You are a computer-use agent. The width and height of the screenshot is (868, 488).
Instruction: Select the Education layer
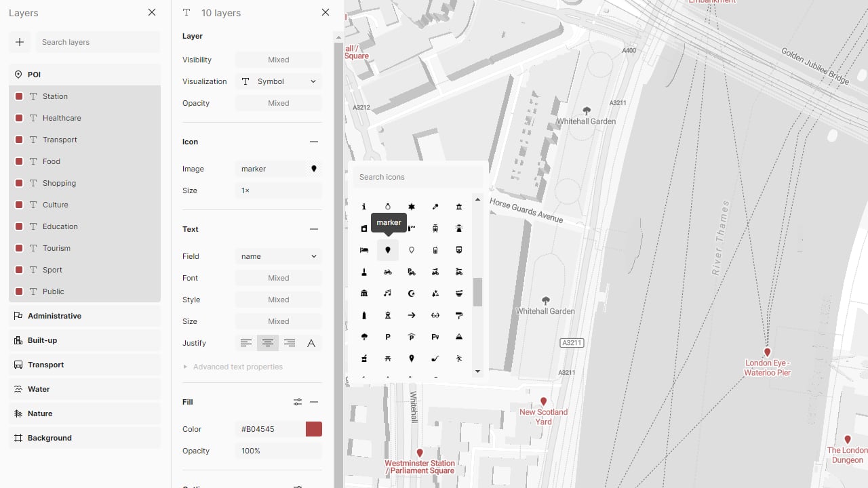[85, 226]
